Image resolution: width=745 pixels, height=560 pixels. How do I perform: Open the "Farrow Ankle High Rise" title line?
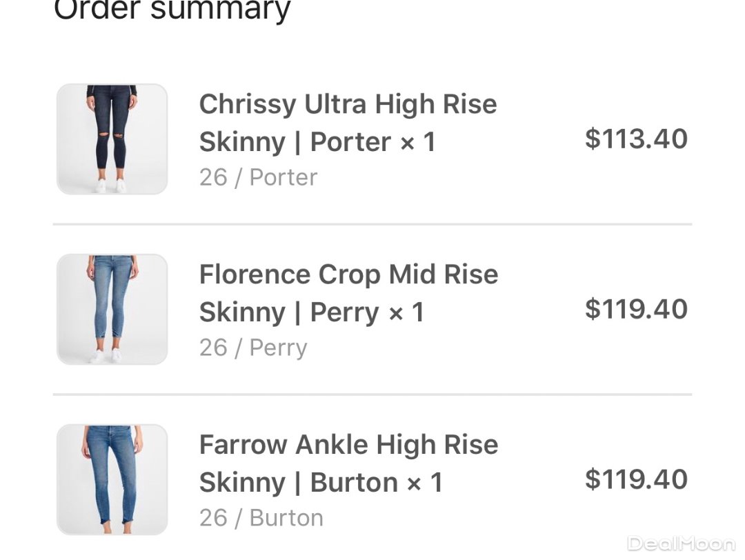tap(348, 445)
